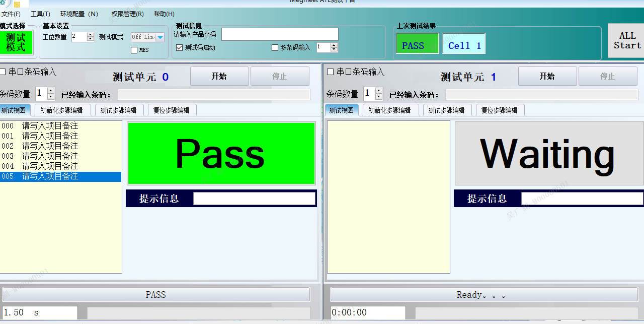This screenshot has height=324, width=644.
Task: Click 开始 for test unit 1
Action: [x=547, y=76]
